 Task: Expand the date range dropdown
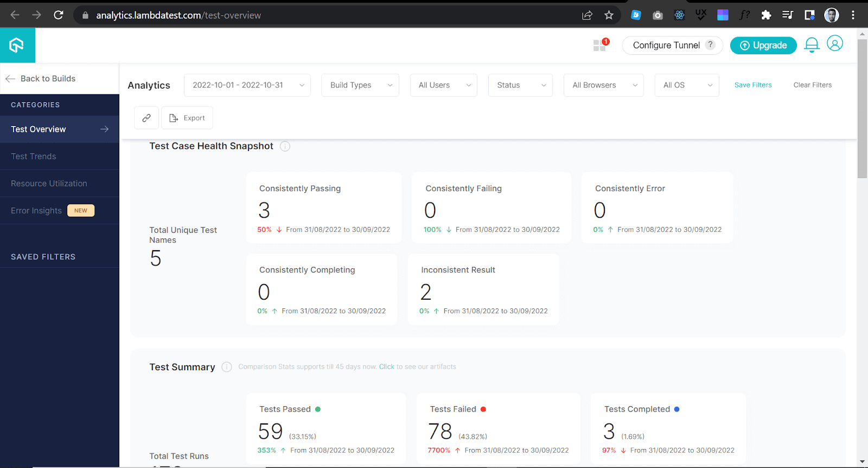pyautogui.click(x=247, y=85)
